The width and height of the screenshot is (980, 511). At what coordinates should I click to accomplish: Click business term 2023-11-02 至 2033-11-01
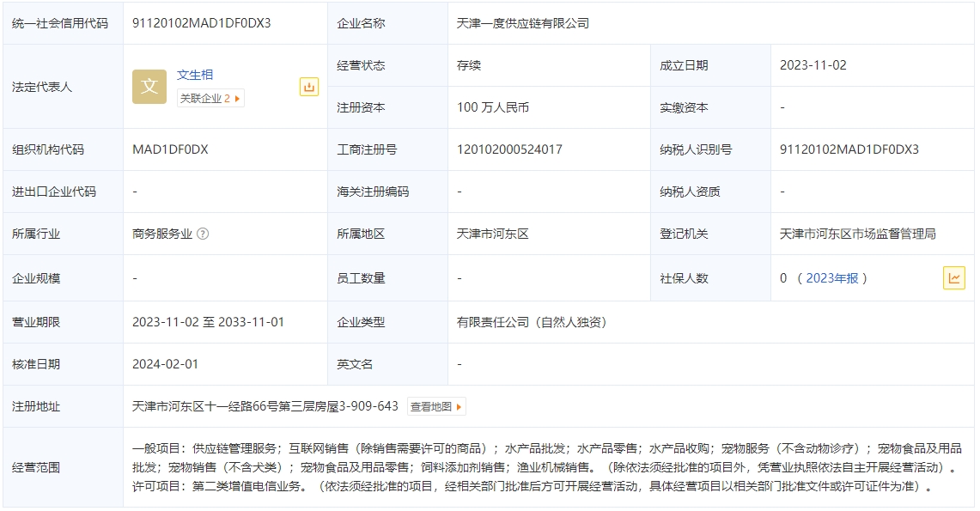coord(208,322)
